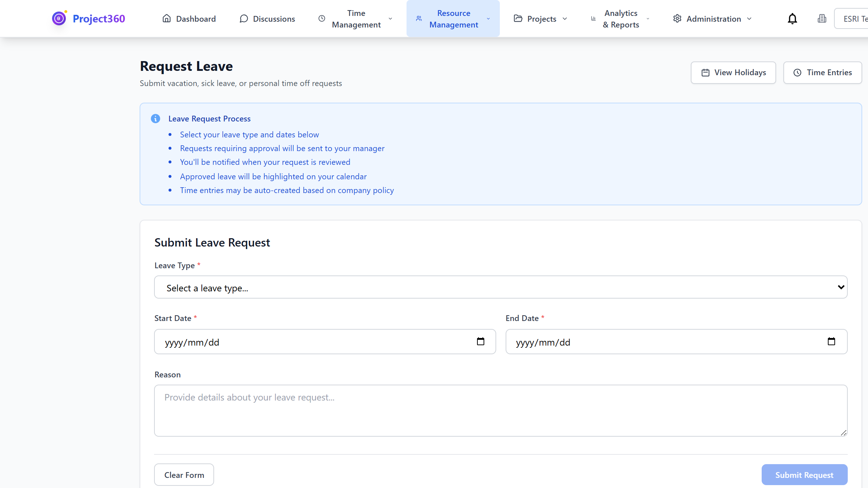Open the Start Date calendar picker icon
The height and width of the screenshot is (488, 868).
tap(481, 341)
